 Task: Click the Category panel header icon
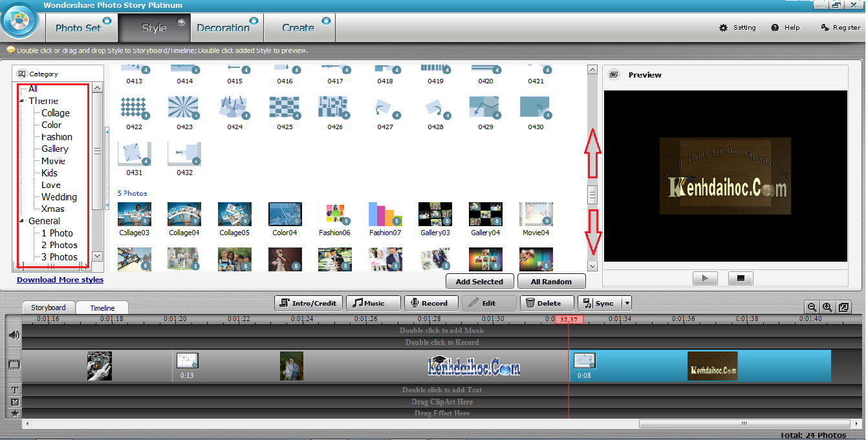coord(22,74)
